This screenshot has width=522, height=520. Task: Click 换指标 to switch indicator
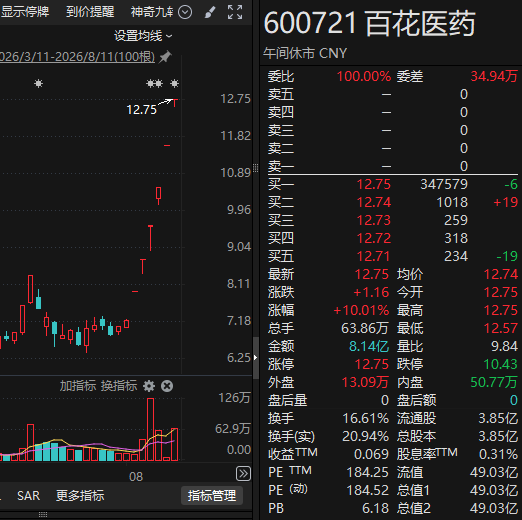pyautogui.click(x=119, y=386)
